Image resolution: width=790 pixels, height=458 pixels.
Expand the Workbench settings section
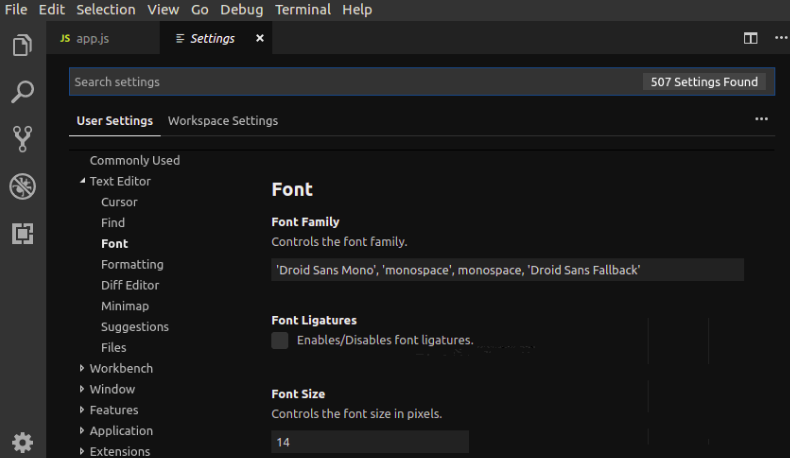(x=82, y=368)
